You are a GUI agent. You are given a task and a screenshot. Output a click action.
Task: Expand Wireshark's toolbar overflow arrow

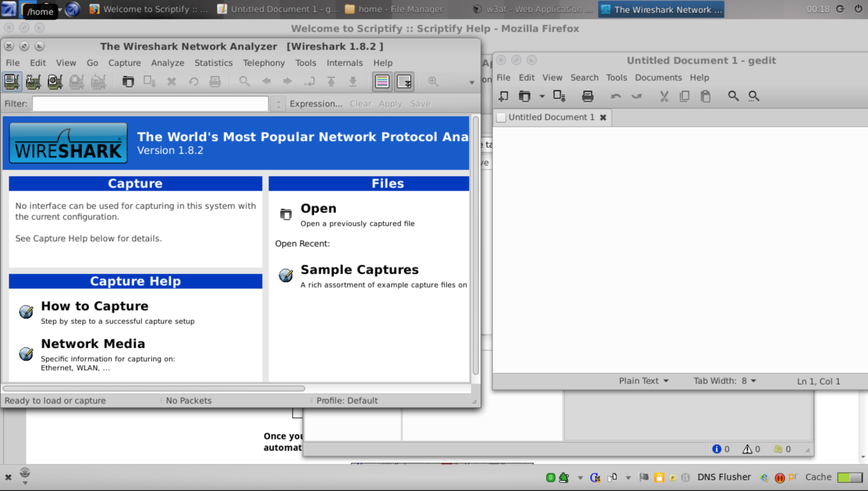472,83
